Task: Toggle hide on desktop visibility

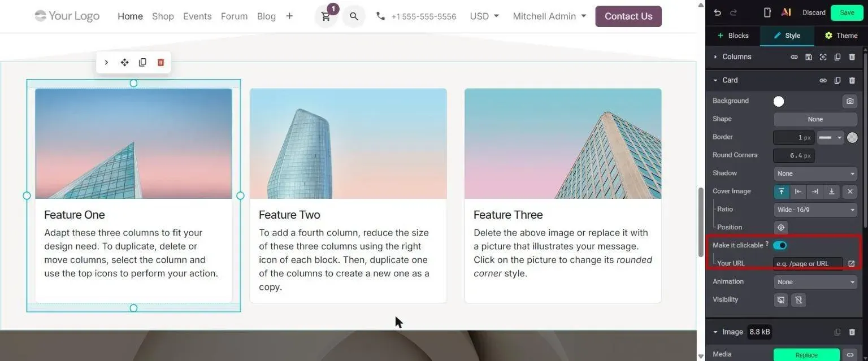Action: [x=781, y=300]
